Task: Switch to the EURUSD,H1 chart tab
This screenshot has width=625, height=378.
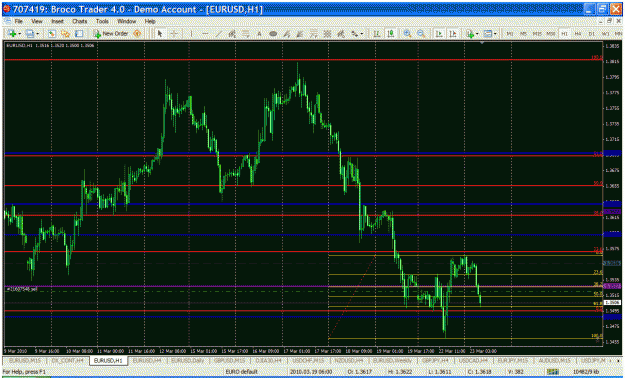Action: pyautogui.click(x=108, y=360)
